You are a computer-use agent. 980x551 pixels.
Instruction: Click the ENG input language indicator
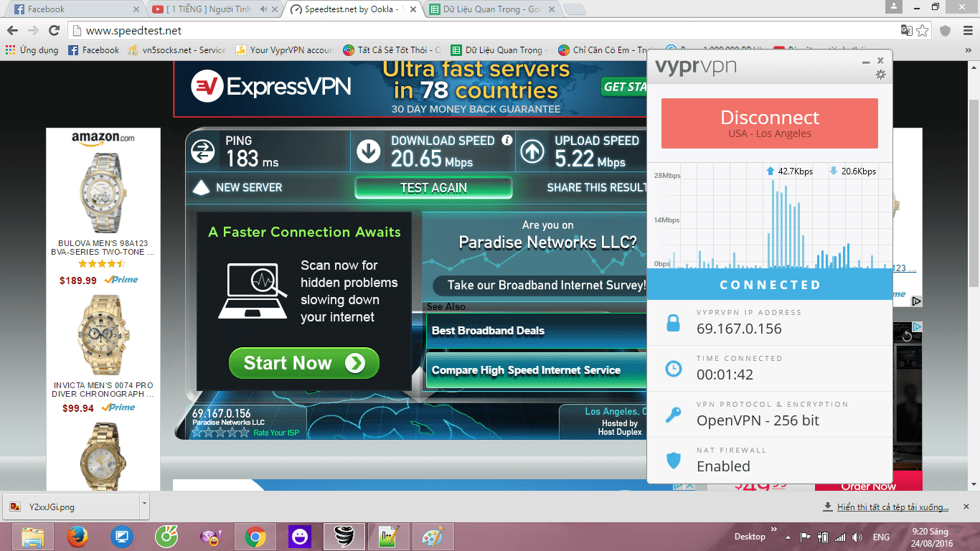(x=881, y=537)
